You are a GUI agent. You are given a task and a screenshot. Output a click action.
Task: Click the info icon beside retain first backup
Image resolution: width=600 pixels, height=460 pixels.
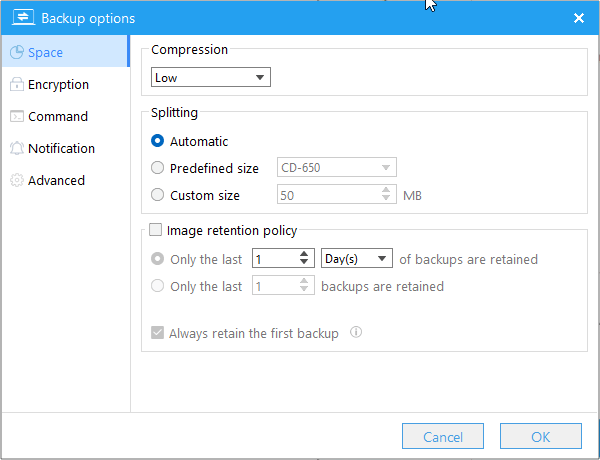pyautogui.click(x=355, y=333)
